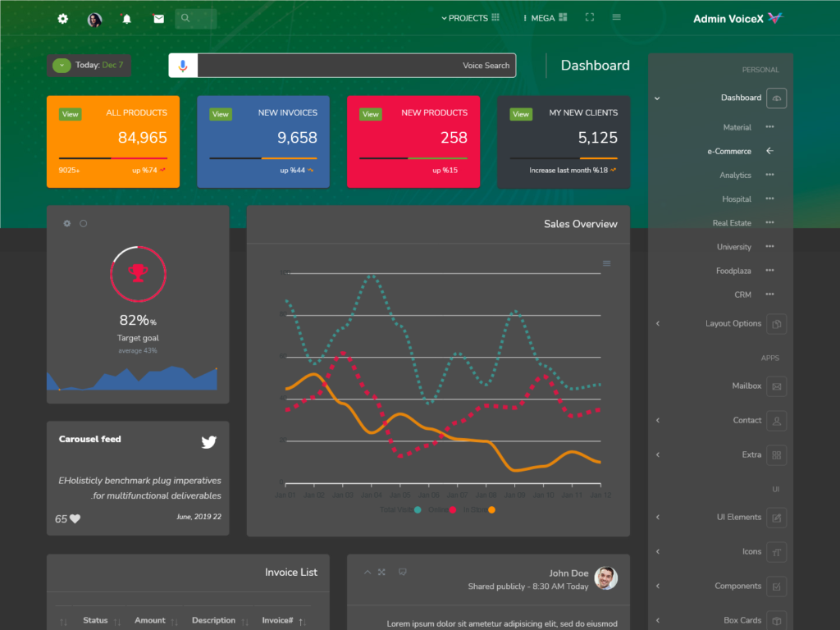
Task: Click inside the Voice Search input field
Action: click(x=353, y=65)
